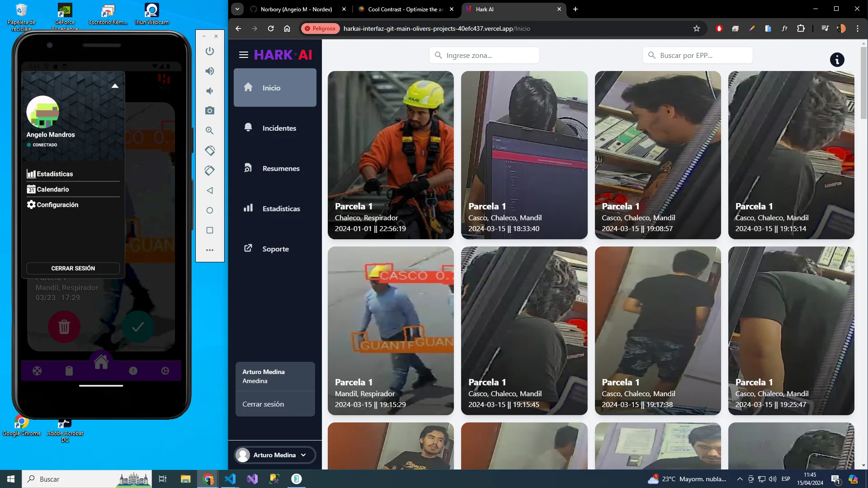Open Visual Studio Code from taskbar
This screenshot has height=488, width=868.
[x=230, y=479]
